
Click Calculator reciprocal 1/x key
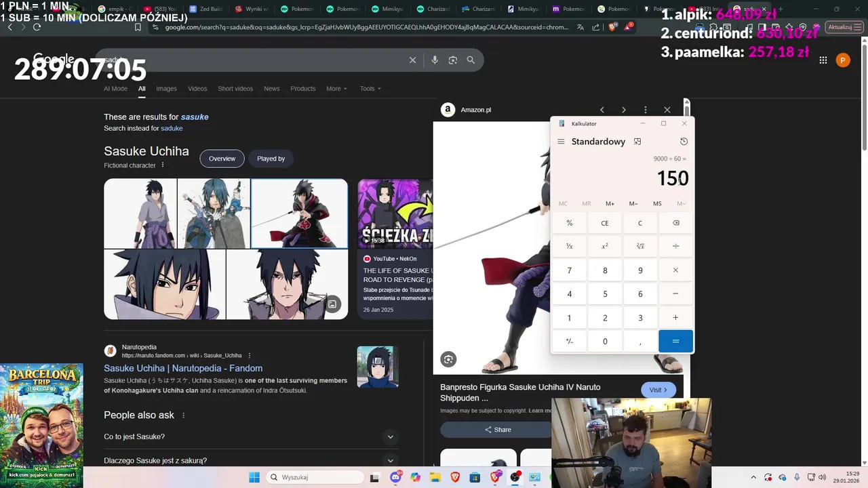(570, 246)
